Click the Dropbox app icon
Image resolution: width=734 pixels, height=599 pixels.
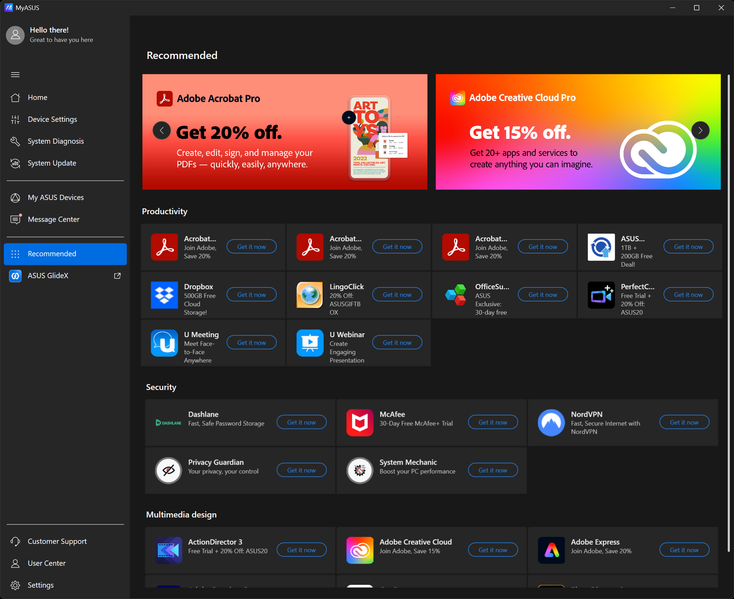(164, 295)
